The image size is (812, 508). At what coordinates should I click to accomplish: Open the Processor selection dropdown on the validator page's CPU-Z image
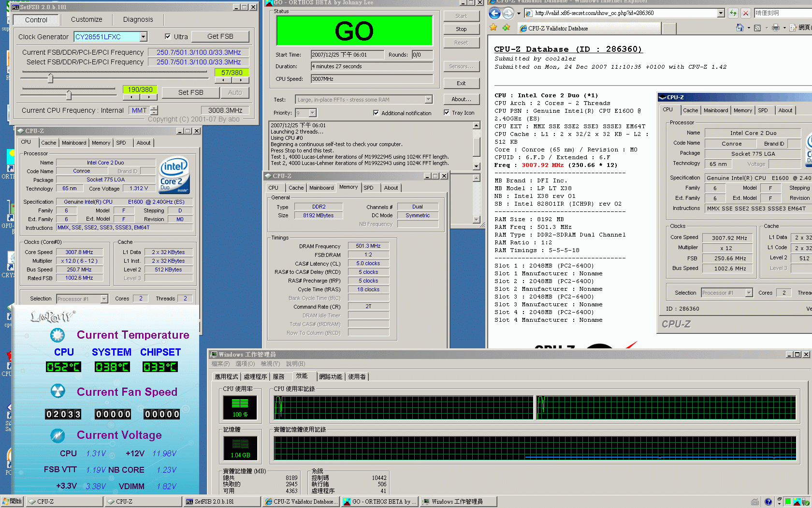[749, 293]
